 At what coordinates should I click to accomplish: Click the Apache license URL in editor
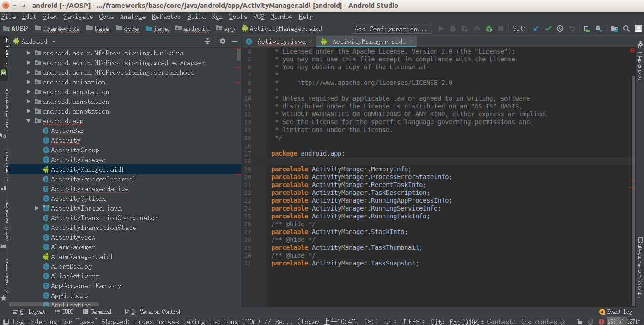point(374,83)
